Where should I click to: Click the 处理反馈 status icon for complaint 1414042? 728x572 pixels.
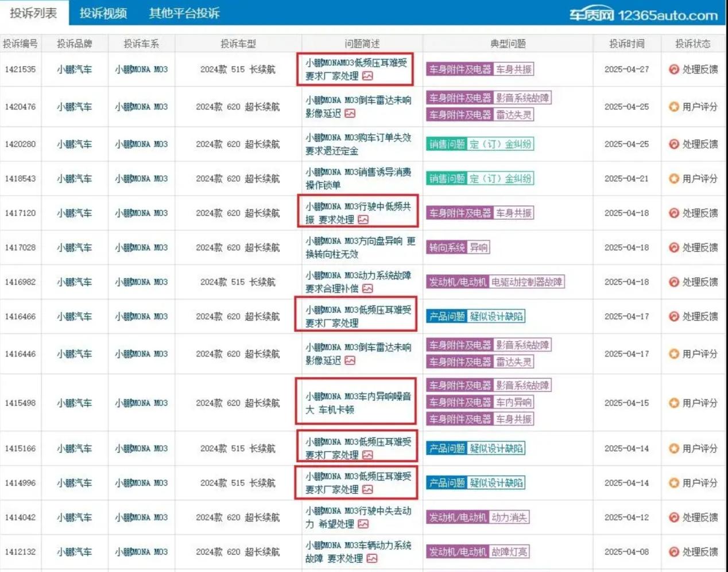(674, 517)
